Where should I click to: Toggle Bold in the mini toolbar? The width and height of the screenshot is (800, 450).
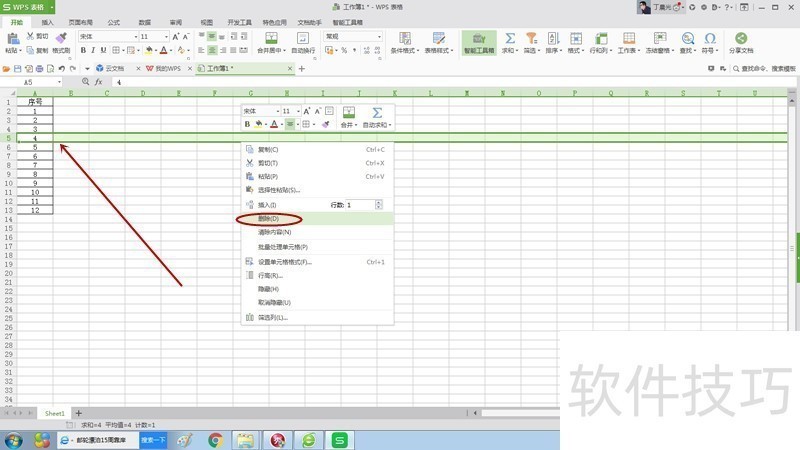point(247,124)
